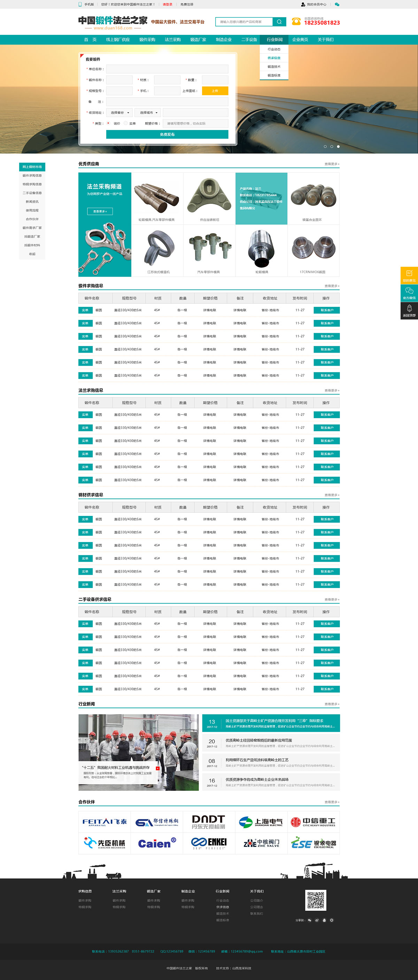Open the 鄂信特殊钢 partner logo
418x980 pixels.
point(157,822)
